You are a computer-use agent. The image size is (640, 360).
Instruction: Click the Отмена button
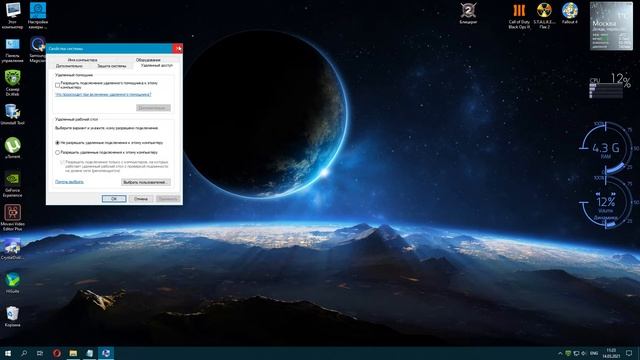141,199
